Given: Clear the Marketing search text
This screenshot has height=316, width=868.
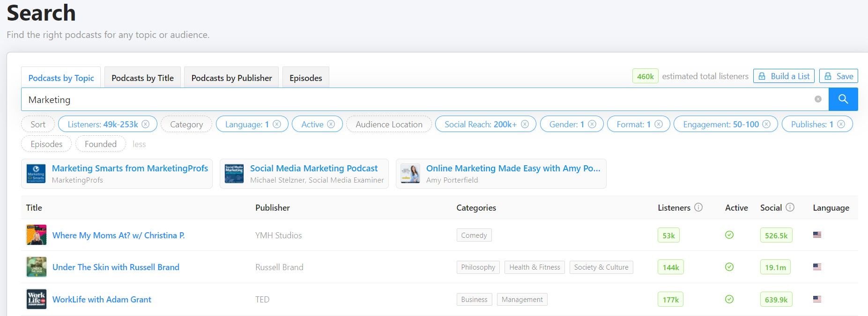Looking at the screenshot, I should pyautogui.click(x=818, y=99).
